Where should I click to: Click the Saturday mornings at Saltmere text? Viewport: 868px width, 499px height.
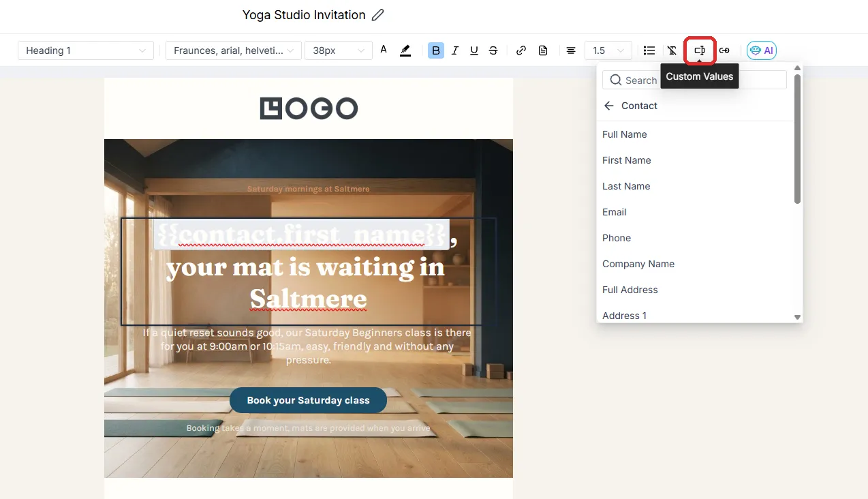pos(308,189)
